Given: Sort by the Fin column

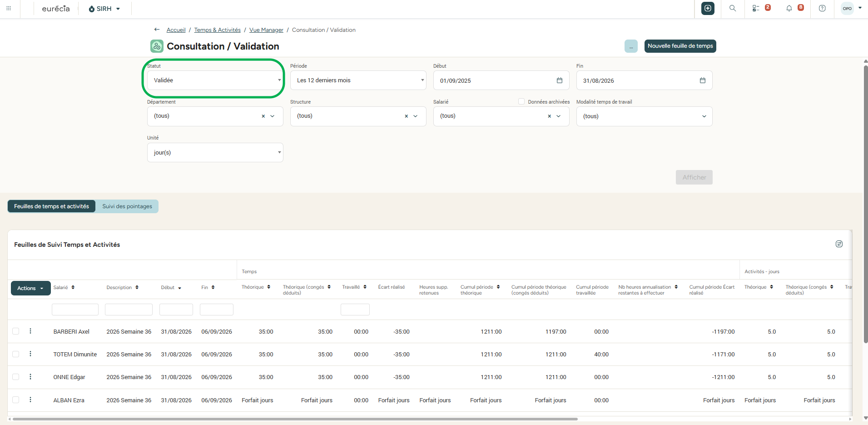Looking at the screenshot, I should click(213, 287).
